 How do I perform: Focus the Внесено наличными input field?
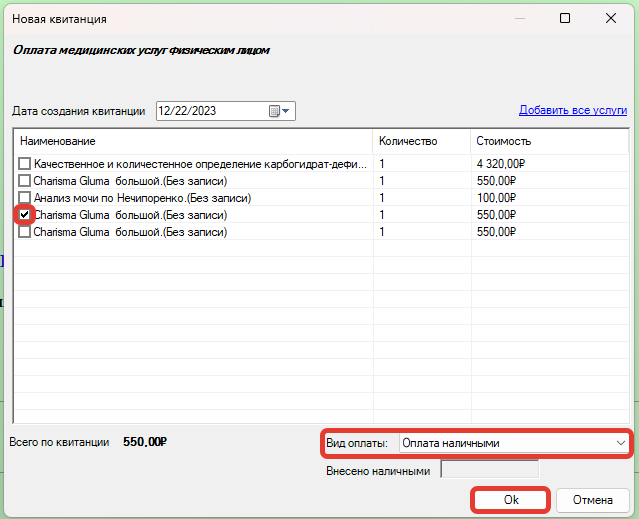tap(489, 470)
